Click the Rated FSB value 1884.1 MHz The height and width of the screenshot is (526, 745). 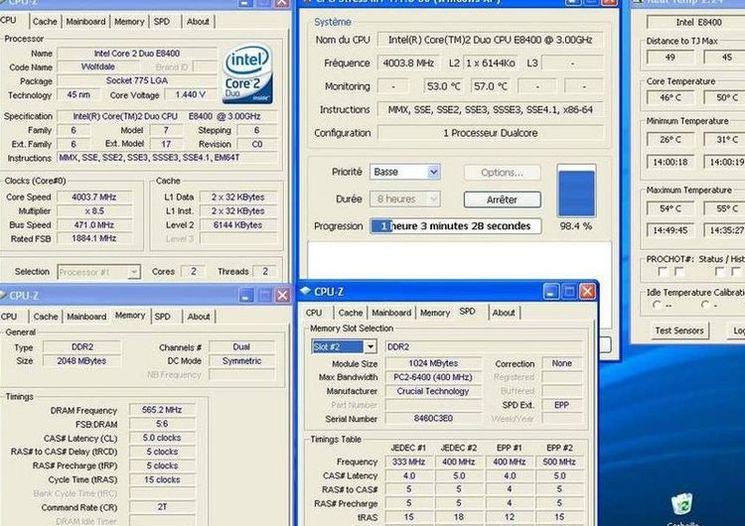coord(94,239)
